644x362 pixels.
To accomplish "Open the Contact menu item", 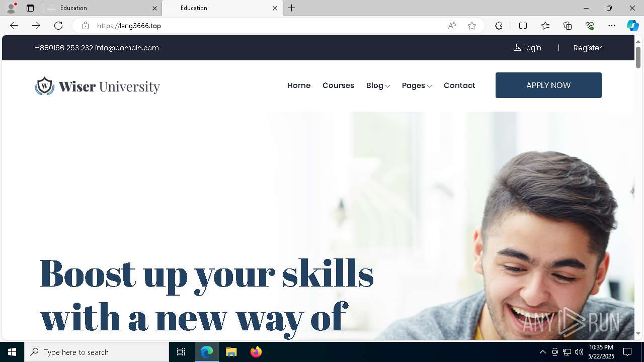I will [459, 85].
